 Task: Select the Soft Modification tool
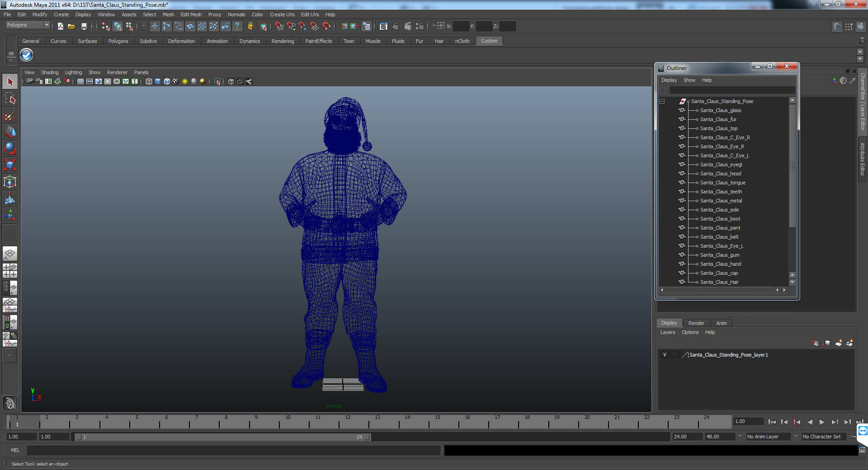(x=10, y=198)
